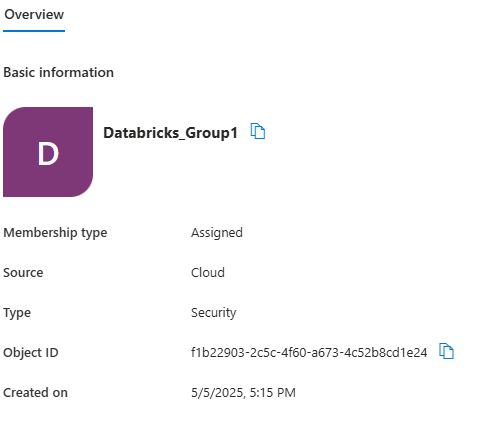This screenshot has width=499, height=421.
Task: Copy the Object ID value
Action: point(446,351)
